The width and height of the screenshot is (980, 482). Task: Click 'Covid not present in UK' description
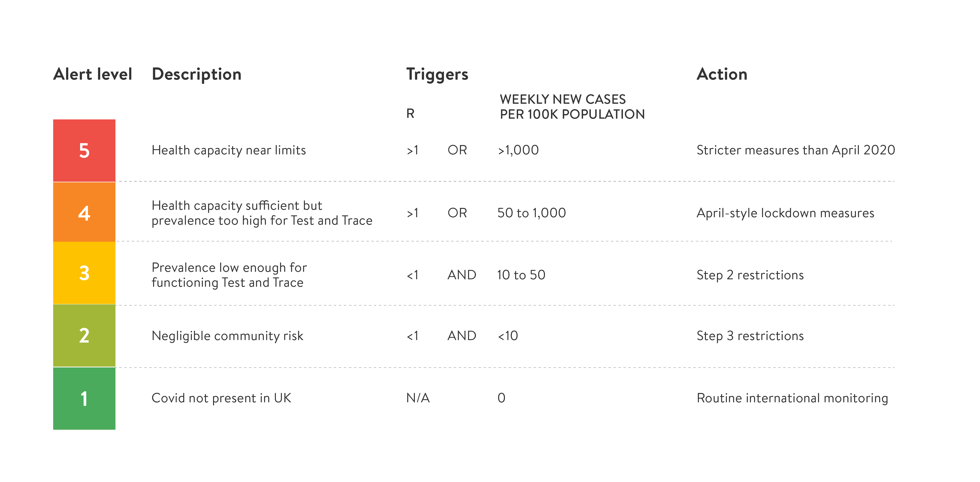point(221,398)
